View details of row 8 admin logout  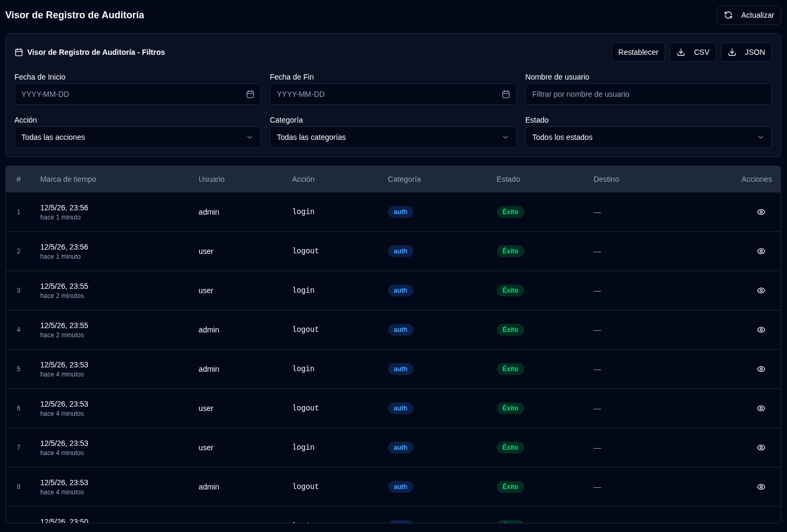(x=761, y=487)
